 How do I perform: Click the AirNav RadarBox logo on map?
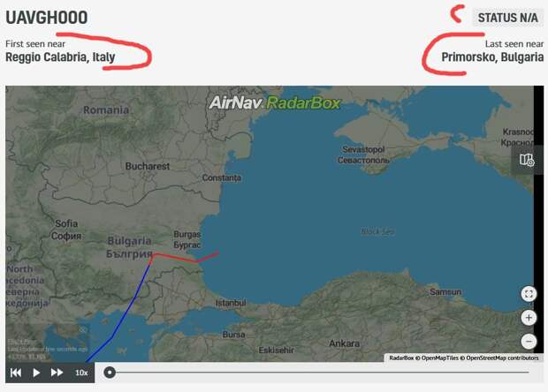pyautogui.click(x=275, y=103)
